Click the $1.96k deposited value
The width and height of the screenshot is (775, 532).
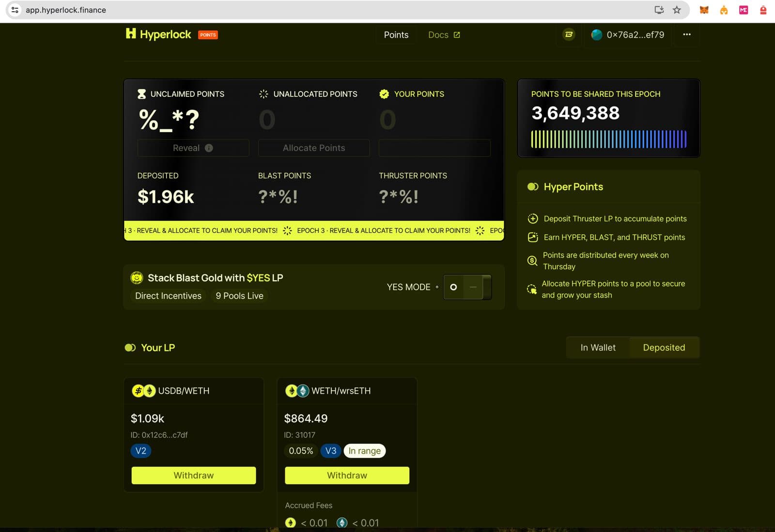[x=166, y=197]
